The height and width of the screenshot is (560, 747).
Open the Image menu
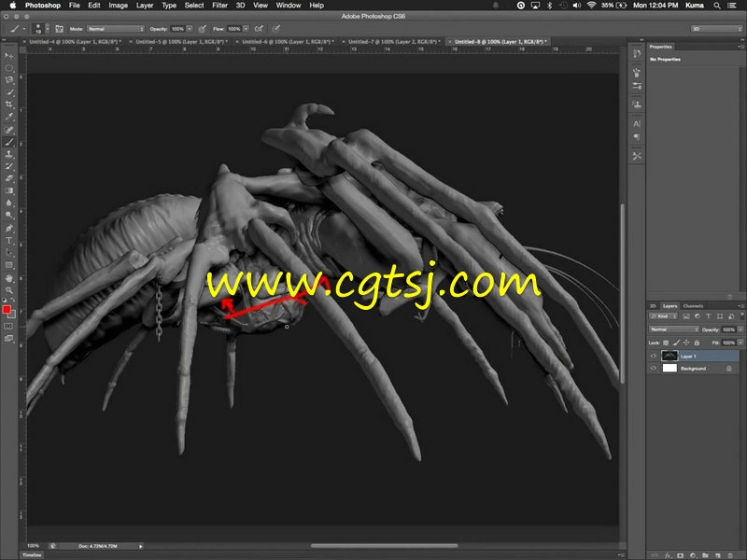(119, 6)
